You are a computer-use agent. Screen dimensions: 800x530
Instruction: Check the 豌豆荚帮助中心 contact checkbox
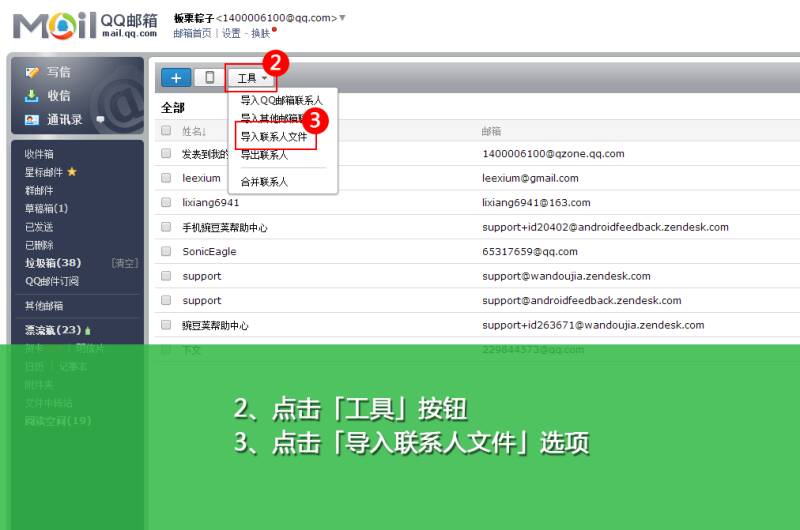[166, 324]
